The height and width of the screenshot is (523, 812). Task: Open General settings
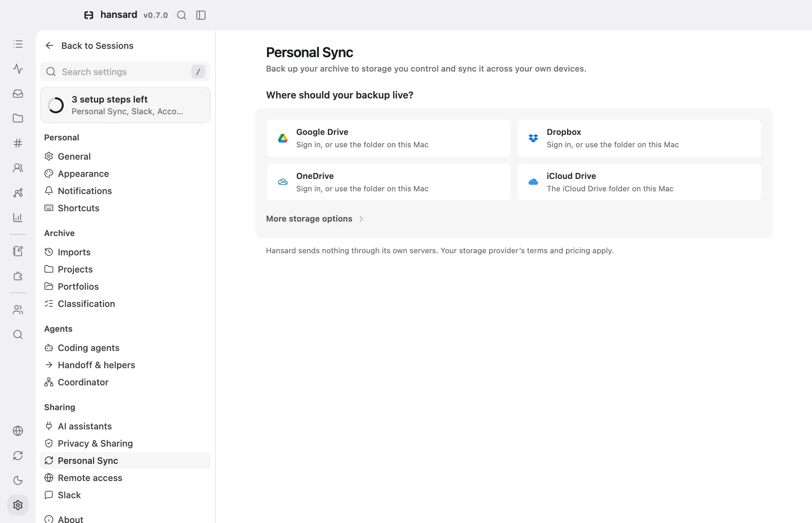pyautogui.click(x=125, y=157)
